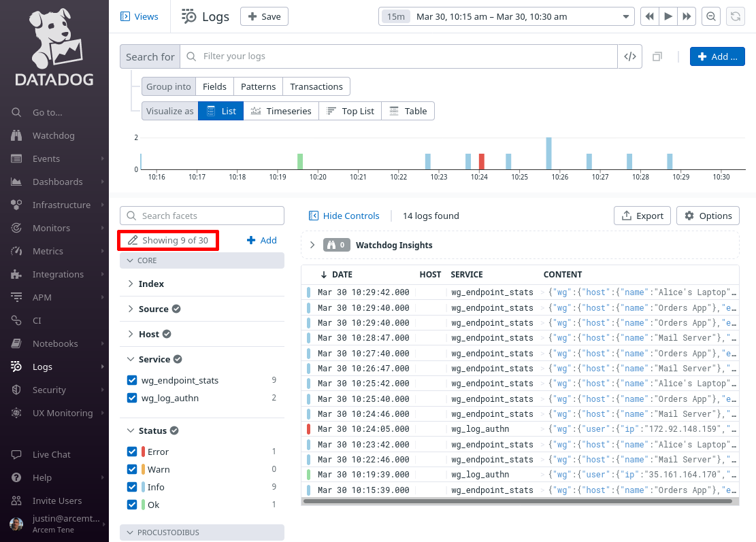Visualize as Timeseries
This screenshot has width=756, height=542.
tap(281, 111)
